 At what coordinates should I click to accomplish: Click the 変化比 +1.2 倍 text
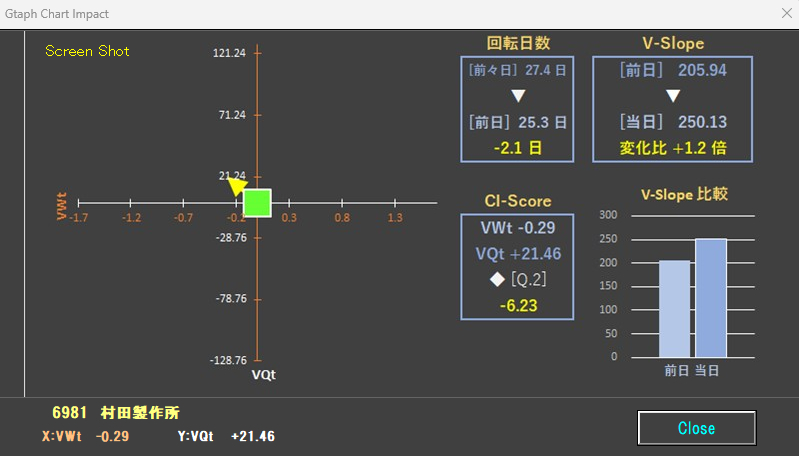[673, 148]
